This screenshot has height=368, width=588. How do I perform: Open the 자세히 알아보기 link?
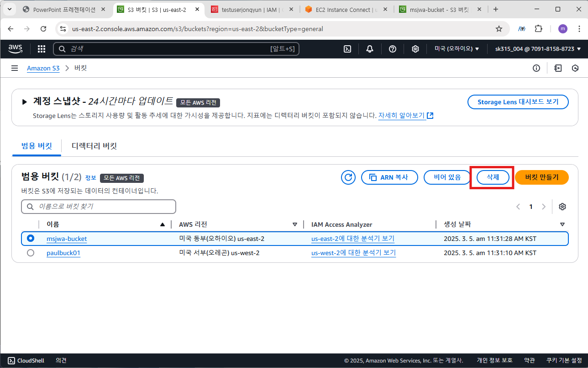tap(406, 116)
